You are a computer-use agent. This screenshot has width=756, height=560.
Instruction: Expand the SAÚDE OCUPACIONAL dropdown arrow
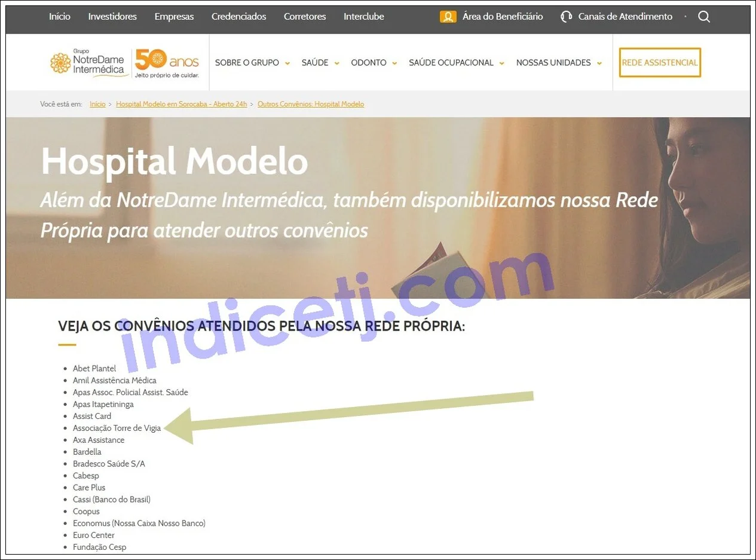tap(501, 63)
